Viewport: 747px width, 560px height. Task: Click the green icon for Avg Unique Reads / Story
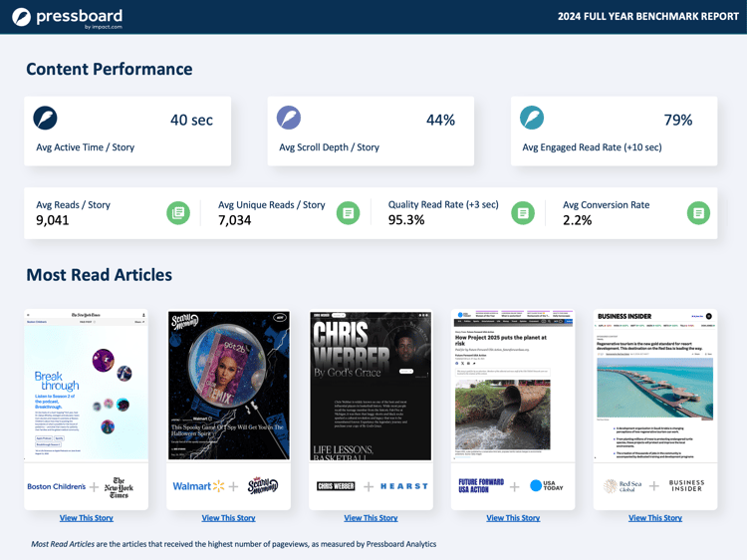349,212
